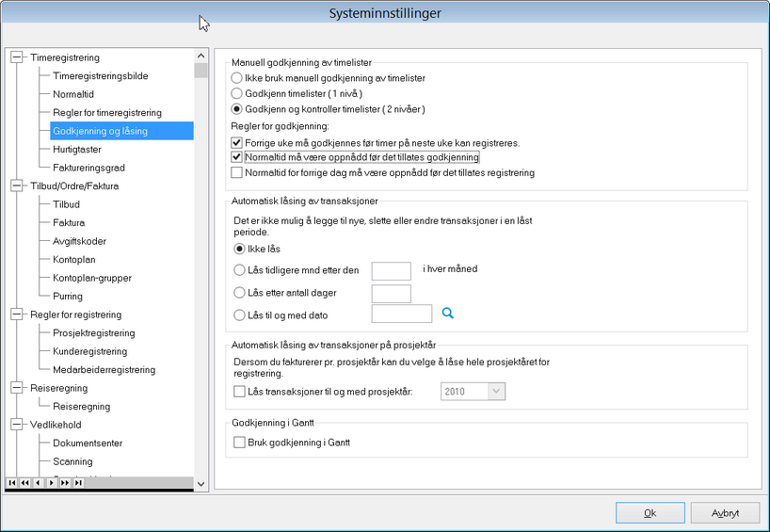The image size is (770, 532).
Task: Open Scanning settings page
Action: point(72,461)
